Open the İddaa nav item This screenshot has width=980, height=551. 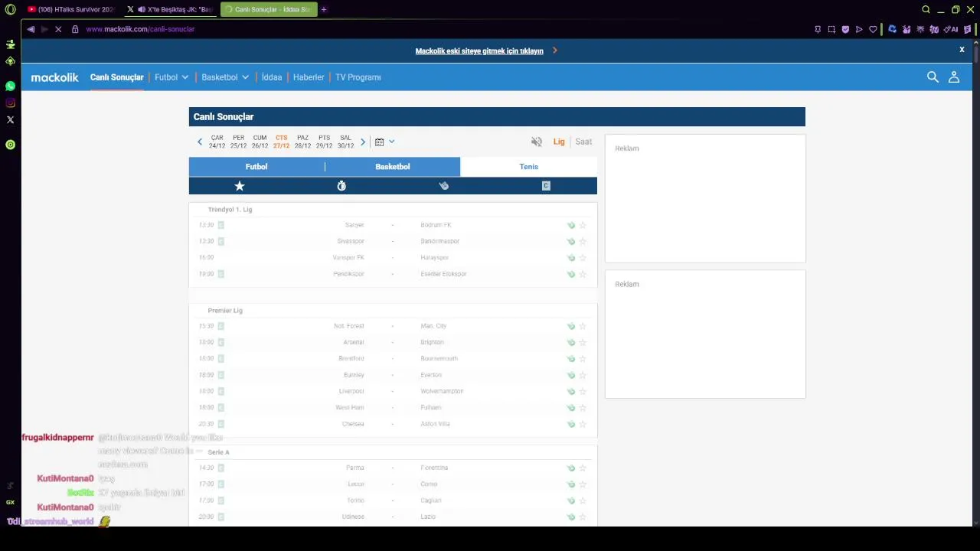(x=272, y=77)
